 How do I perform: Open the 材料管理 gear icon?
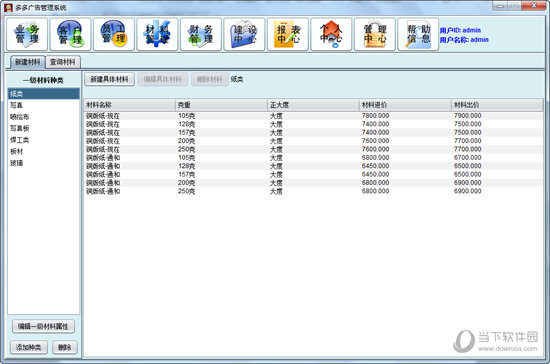click(x=157, y=34)
